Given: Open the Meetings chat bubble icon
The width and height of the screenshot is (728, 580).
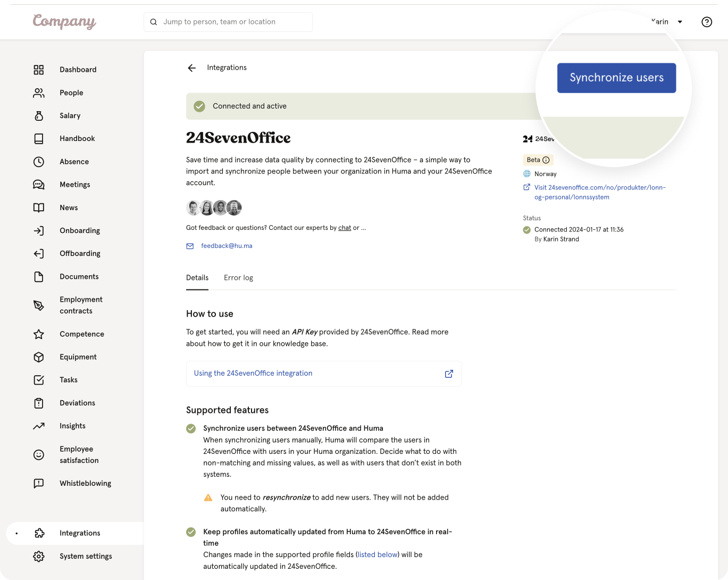Looking at the screenshot, I should click(x=39, y=185).
